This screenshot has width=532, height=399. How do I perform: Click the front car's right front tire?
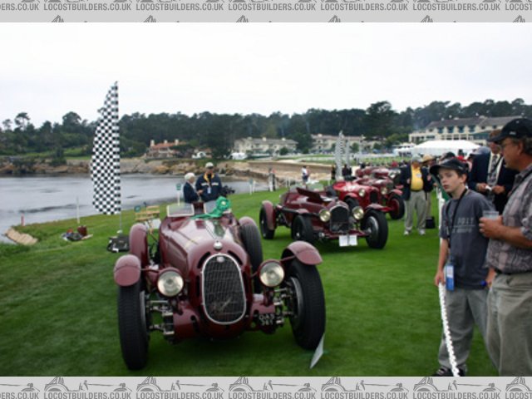(x=305, y=303)
